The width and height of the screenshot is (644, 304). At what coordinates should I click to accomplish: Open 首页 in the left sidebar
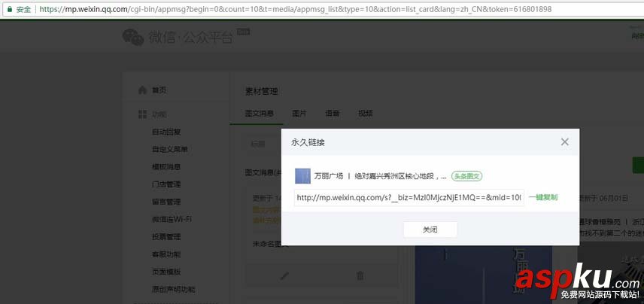pyautogui.click(x=159, y=90)
